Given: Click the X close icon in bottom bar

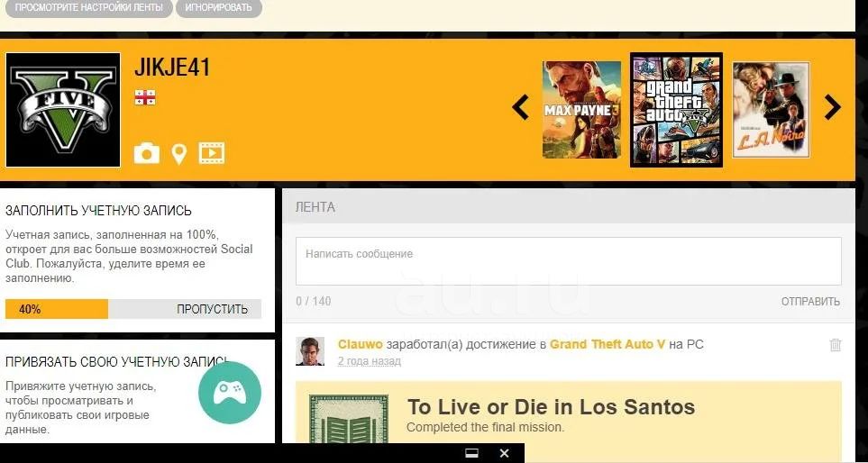Looking at the screenshot, I should pyautogui.click(x=504, y=453).
